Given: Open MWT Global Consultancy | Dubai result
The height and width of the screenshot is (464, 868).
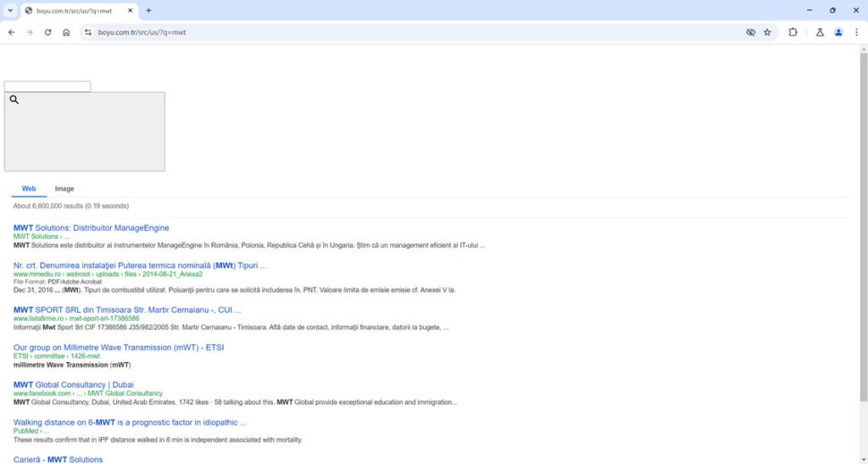Looking at the screenshot, I should (x=74, y=385).
